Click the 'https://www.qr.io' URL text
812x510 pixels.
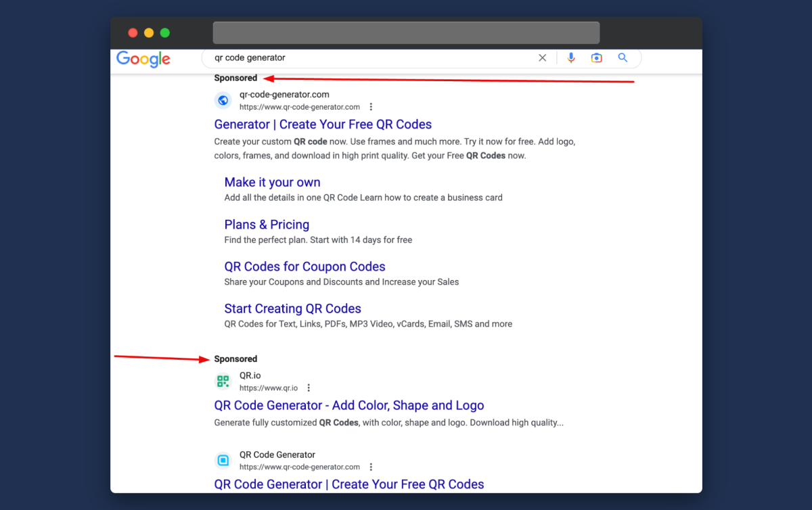tap(269, 388)
